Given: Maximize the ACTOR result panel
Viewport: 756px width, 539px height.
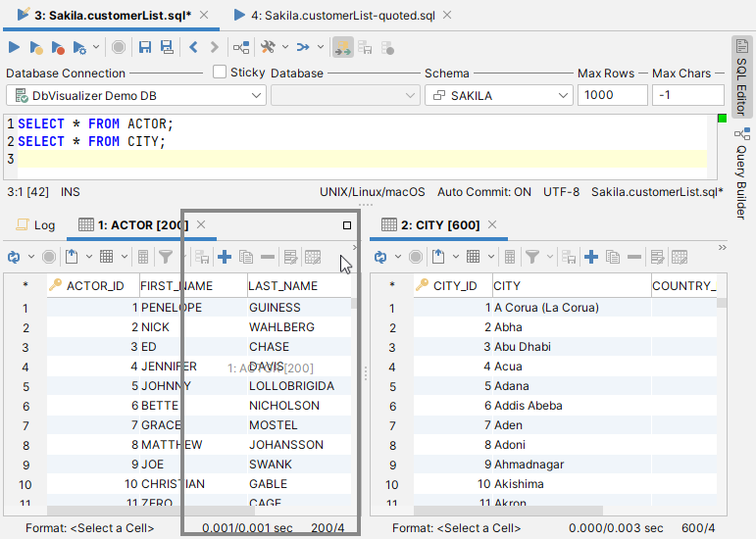Looking at the screenshot, I should pos(347,225).
